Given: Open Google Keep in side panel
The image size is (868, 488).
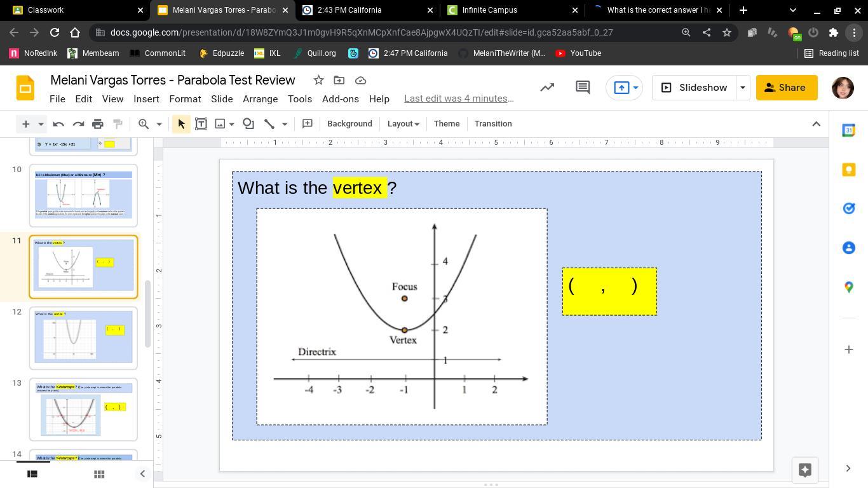Looking at the screenshot, I should (x=848, y=170).
